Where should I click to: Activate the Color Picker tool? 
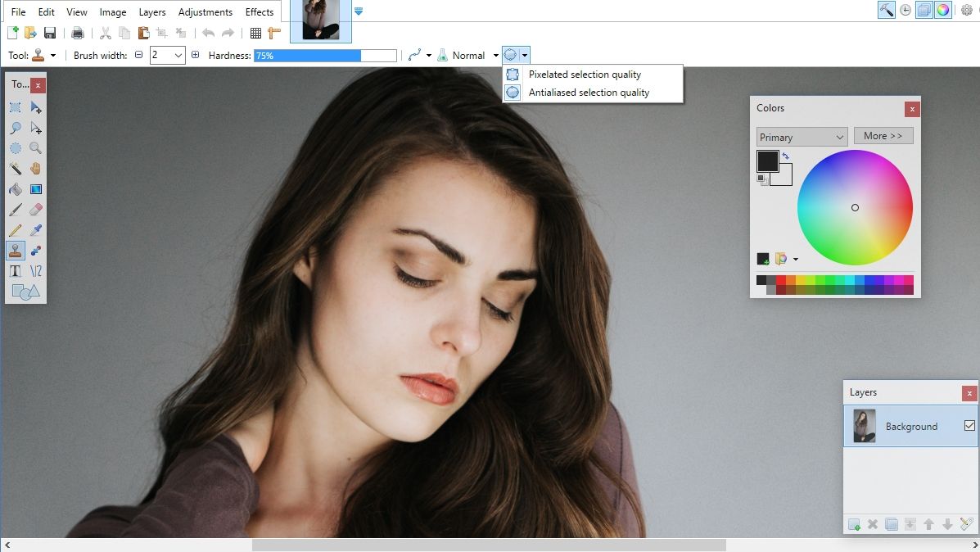pyautogui.click(x=36, y=230)
